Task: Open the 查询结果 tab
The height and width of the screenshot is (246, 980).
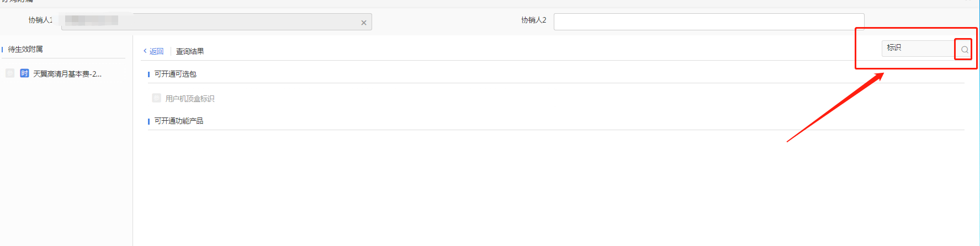Action: coord(190,51)
